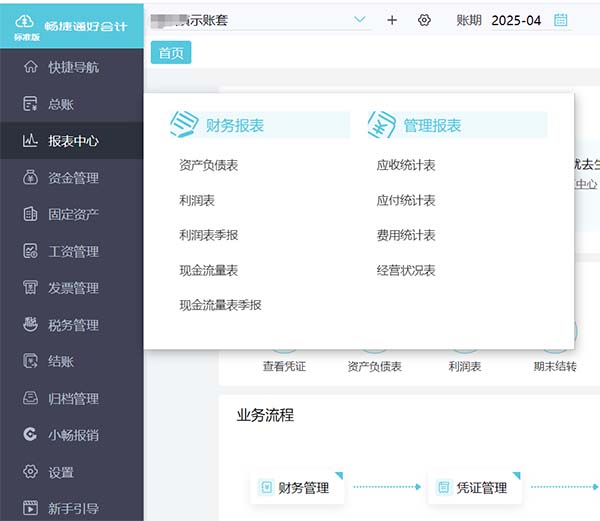Click the 小畅报销 icon in the sidebar
600x521 pixels.
[x=31, y=435]
